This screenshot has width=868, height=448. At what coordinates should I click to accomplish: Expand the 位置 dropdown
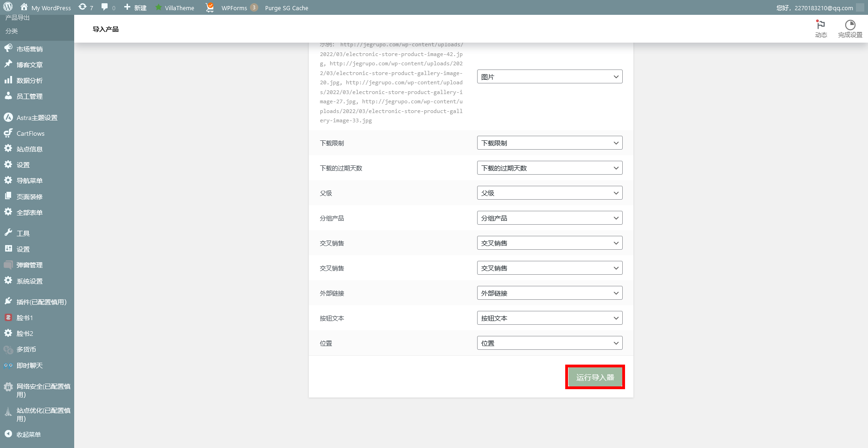(549, 343)
